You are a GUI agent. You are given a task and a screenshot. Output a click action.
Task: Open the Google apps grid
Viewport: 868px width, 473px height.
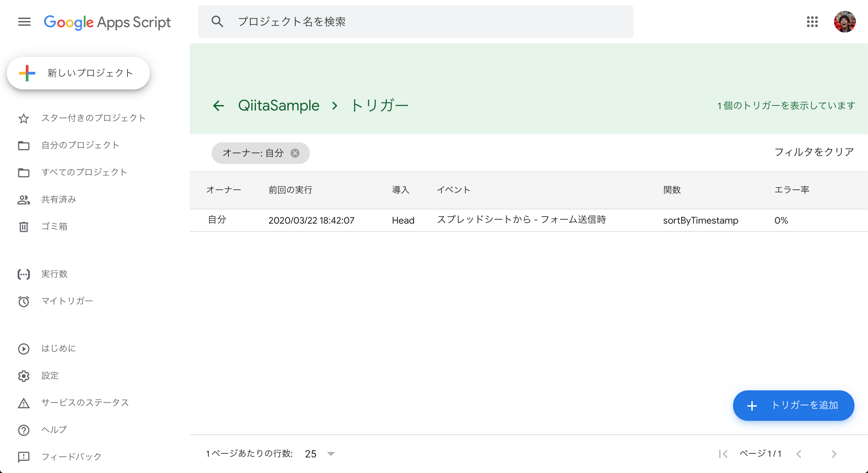pos(812,22)
